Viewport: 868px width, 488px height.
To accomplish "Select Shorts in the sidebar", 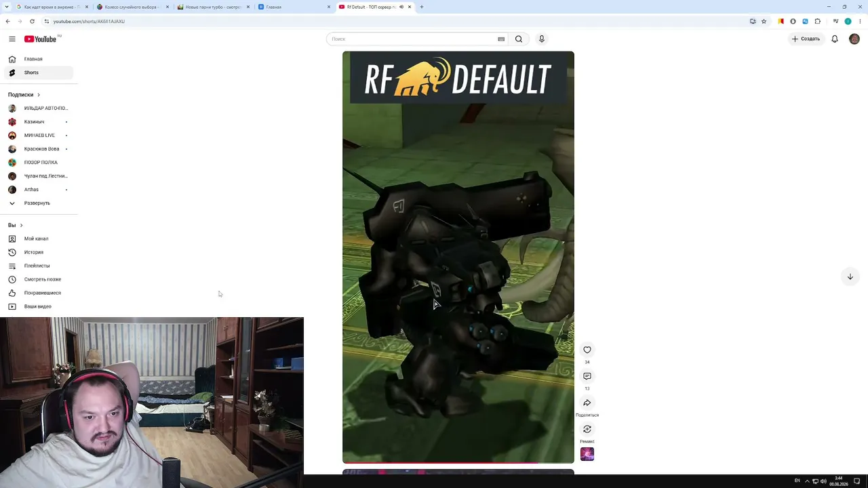I will (x=37, y=73).
